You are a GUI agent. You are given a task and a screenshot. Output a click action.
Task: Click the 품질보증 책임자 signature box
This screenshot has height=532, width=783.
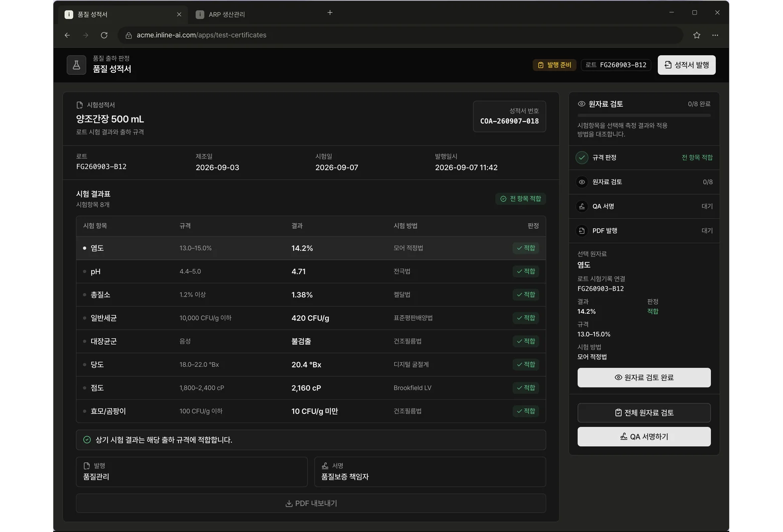(x=430, y=472)
